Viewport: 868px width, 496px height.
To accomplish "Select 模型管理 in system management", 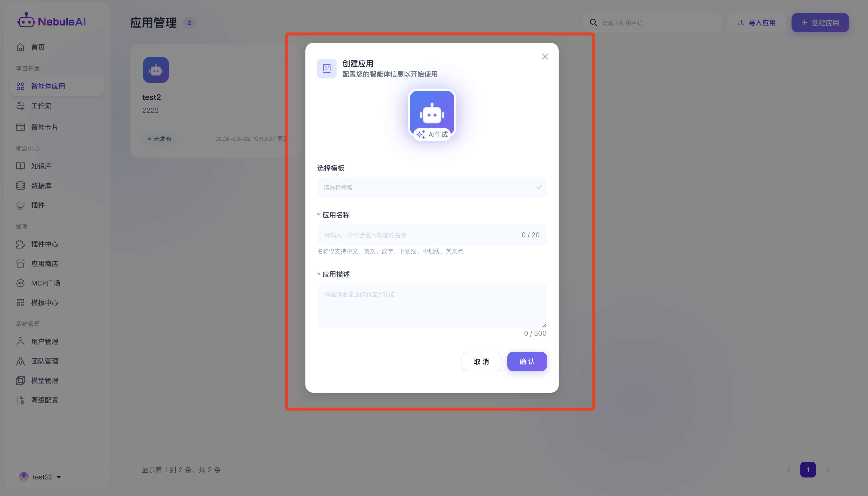I will point(45,381).
